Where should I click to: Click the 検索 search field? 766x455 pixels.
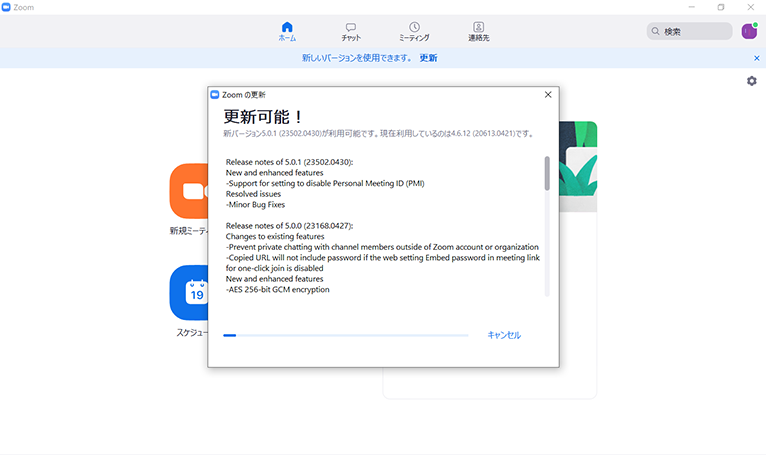pos(689,31)
